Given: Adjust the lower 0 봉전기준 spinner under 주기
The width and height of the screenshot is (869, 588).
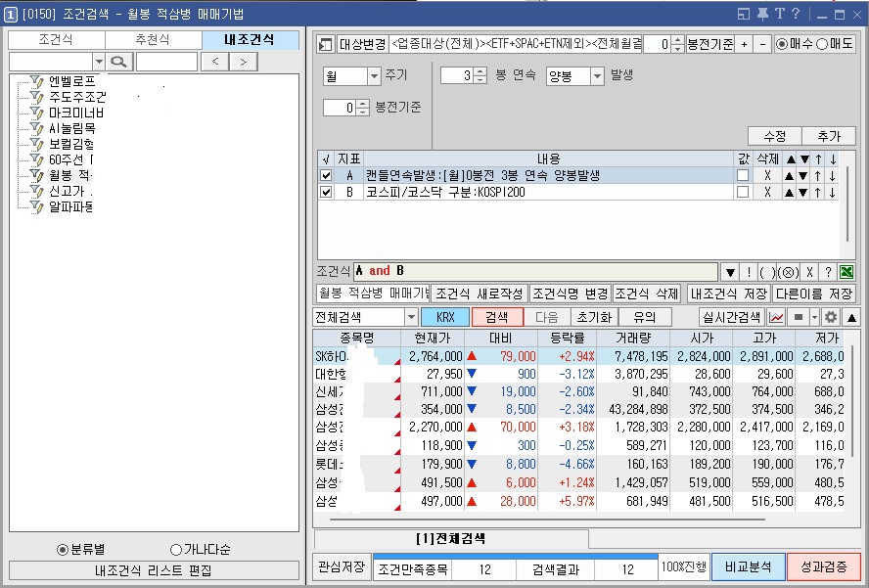Looking at the screenshot, I should pyautogui.click(x=362, y=108).
